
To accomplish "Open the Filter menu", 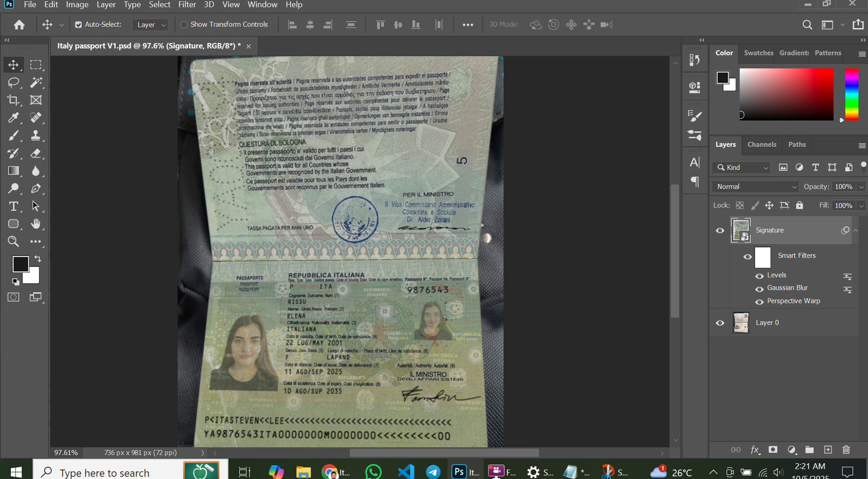I will point(187,5).
